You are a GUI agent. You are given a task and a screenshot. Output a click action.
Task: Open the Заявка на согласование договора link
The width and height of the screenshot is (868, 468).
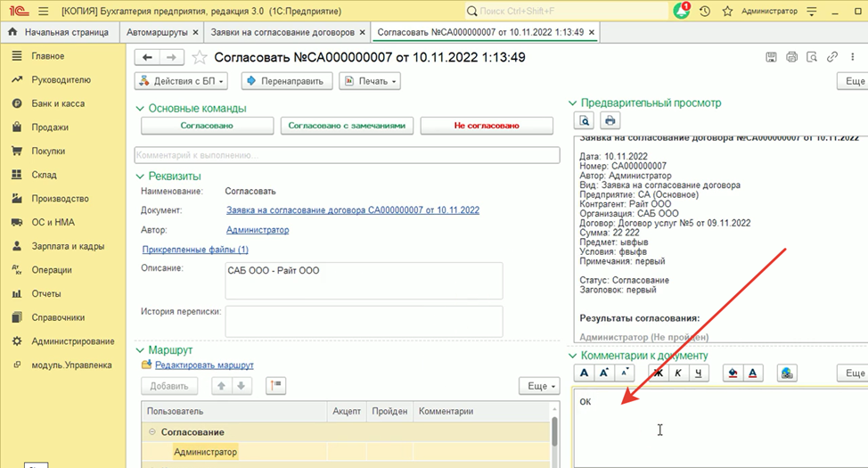(353, 209)
